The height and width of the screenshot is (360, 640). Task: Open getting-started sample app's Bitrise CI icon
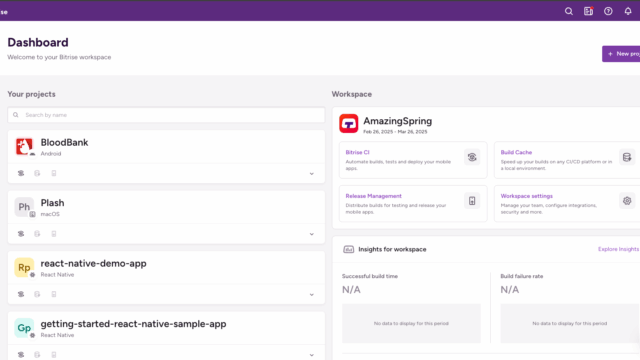[21, 355]
